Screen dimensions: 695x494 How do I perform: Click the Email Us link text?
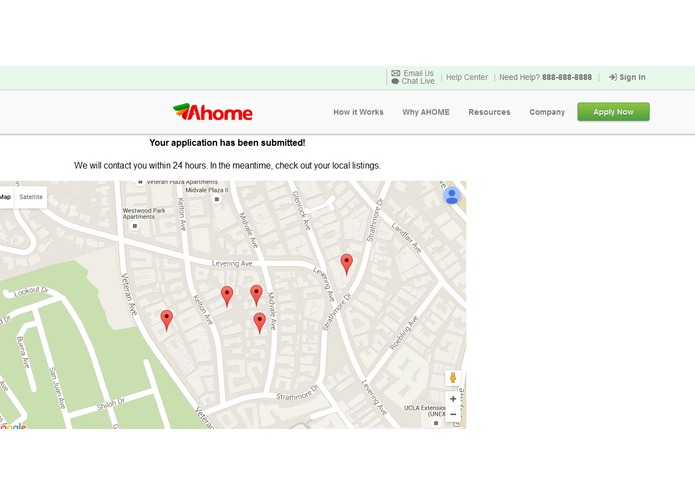click(418, 73)
